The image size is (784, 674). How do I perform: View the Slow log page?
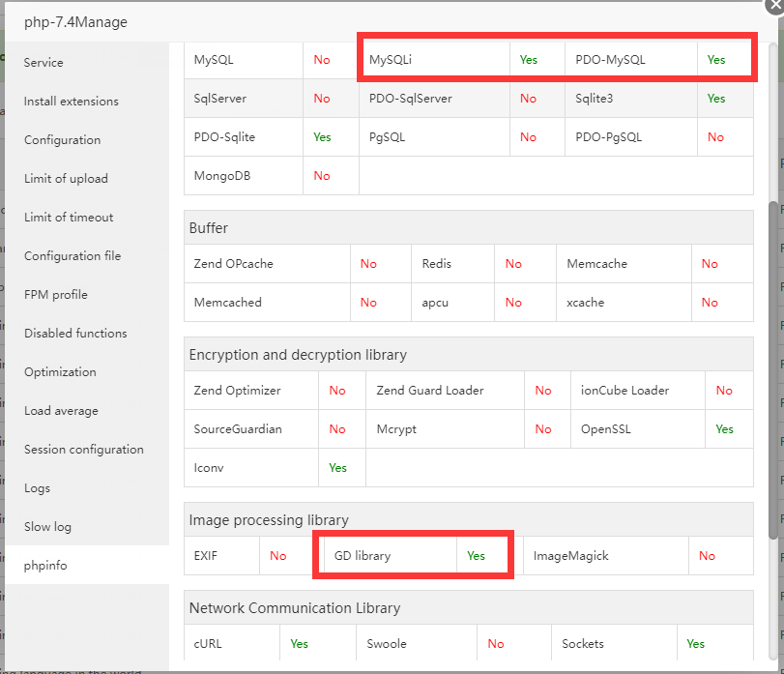click(48, 527)
